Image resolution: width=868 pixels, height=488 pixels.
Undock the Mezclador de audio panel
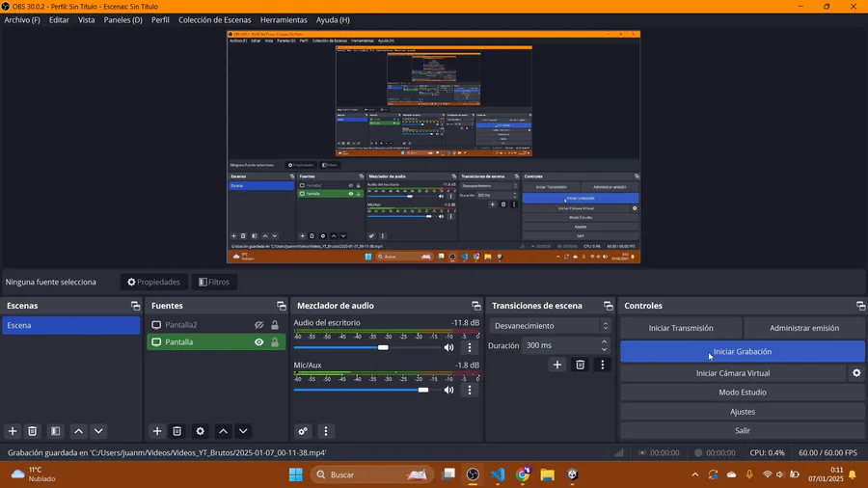click(x=476, y=306)
